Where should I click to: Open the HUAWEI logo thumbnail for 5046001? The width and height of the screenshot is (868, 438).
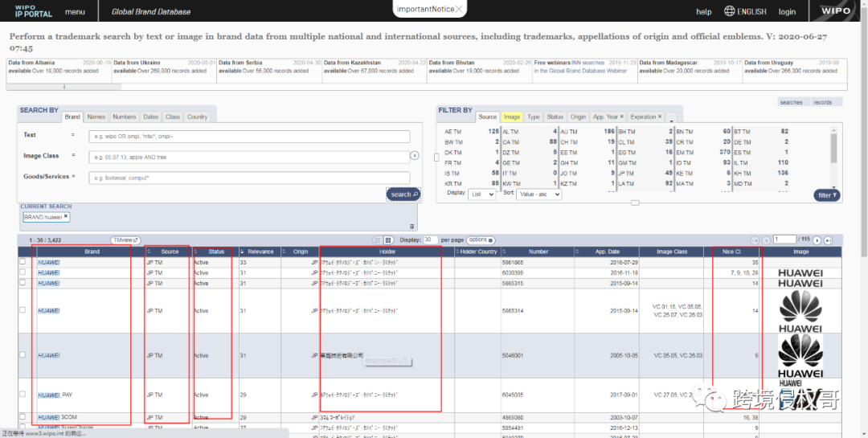tap(800, 355)
